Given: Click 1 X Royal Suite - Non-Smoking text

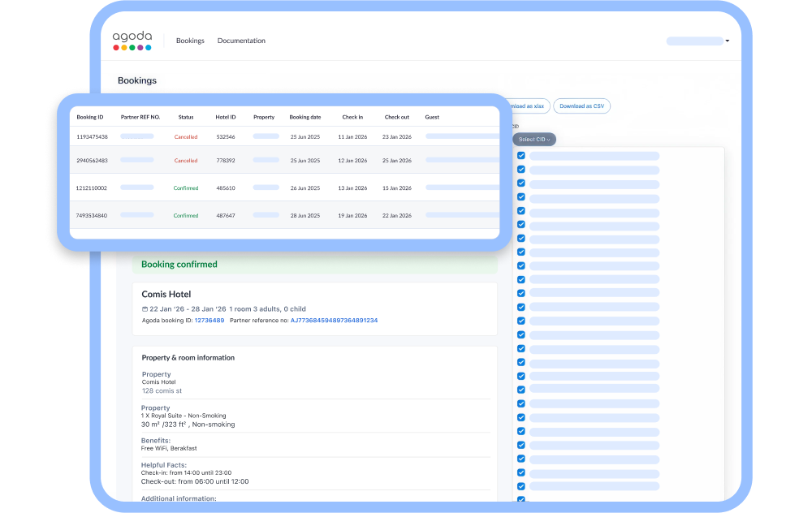Looking at the screenshot, I should 184,416.
